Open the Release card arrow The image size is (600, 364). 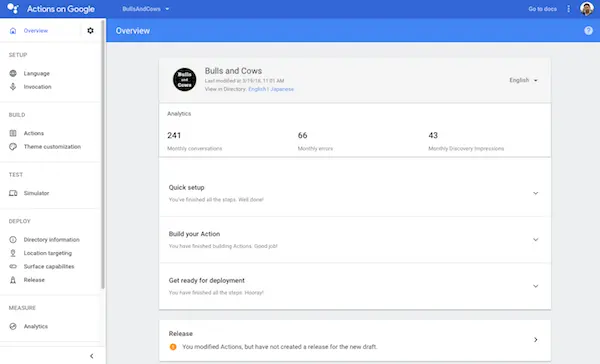(x=535, y=340)
